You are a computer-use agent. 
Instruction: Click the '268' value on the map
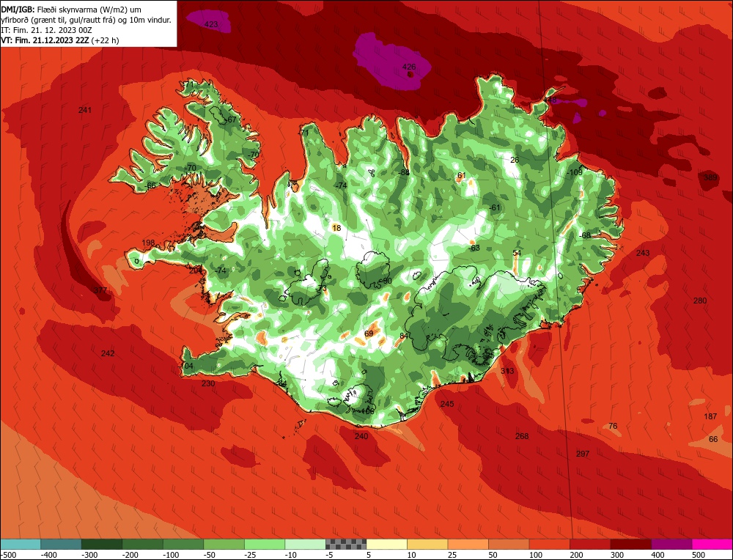(522, 436)
